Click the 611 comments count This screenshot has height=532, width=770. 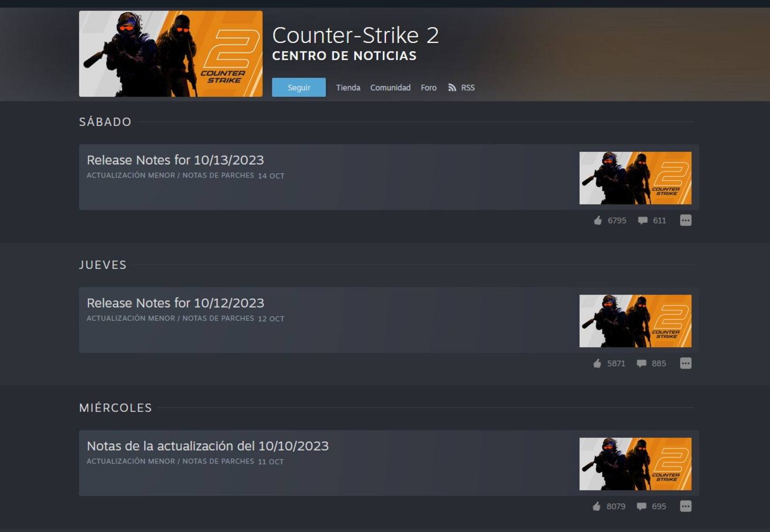coord(659,220)
